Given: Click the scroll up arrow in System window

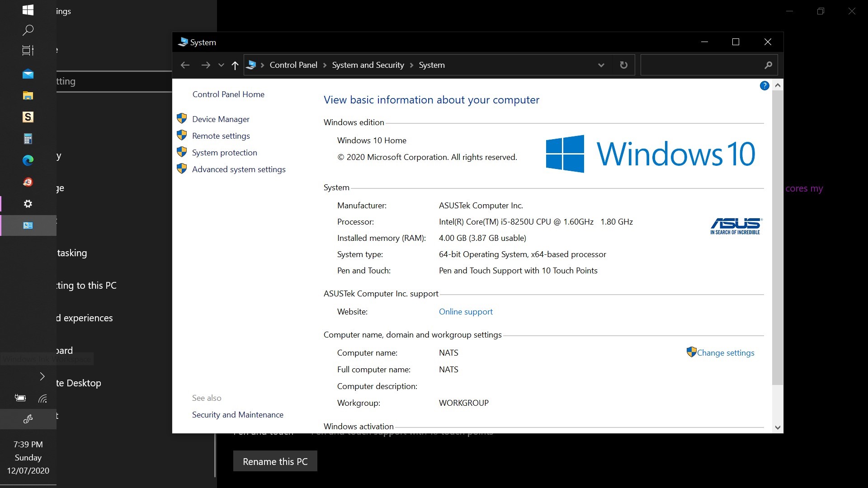Looking at the screenshot, I should (x=778, y=85).
